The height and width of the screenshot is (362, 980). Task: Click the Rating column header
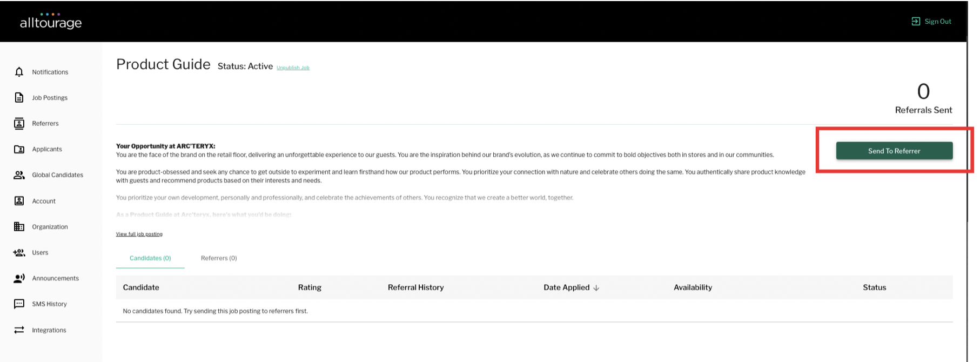pyautogui.click(x=310, y=287)
